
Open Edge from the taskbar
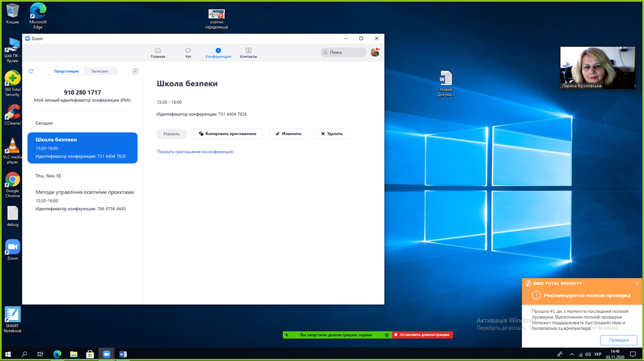[x=57, y=354]
